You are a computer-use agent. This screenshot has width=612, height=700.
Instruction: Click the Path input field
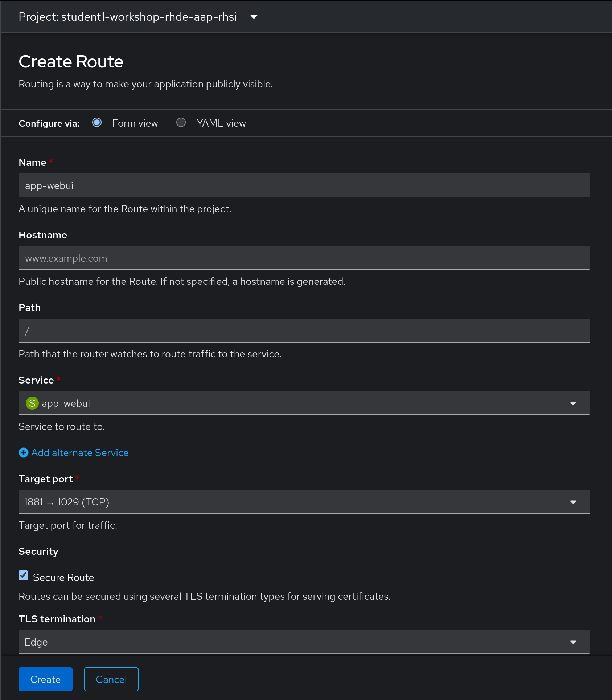click(304, 331)
